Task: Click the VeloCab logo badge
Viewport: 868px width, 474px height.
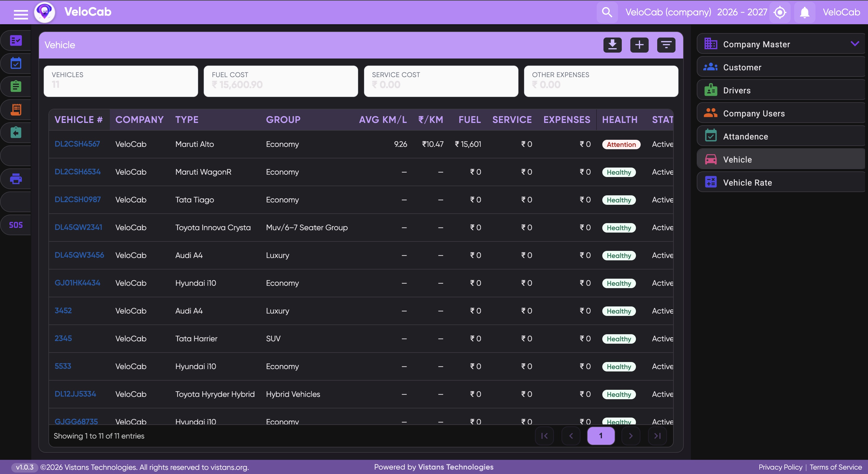Action: pyautogui.click(x=45, y=12)
